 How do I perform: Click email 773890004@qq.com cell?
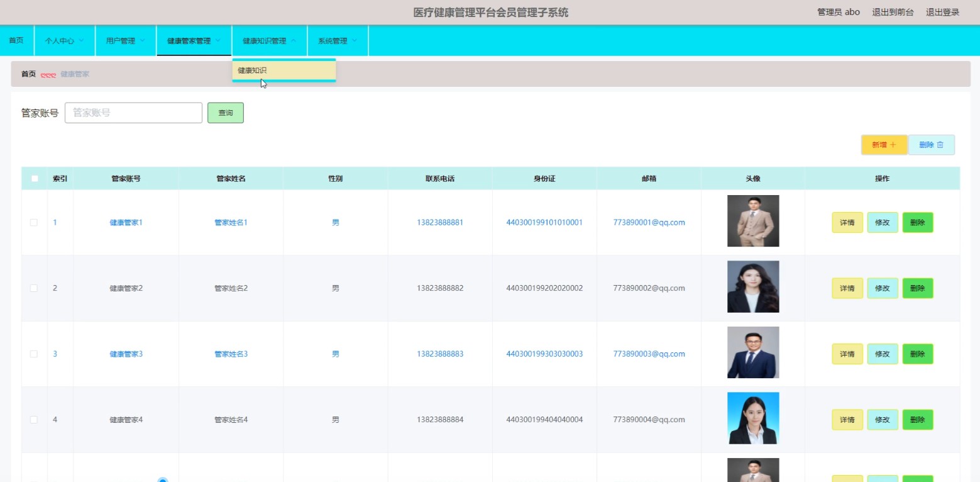pos(649,420)
